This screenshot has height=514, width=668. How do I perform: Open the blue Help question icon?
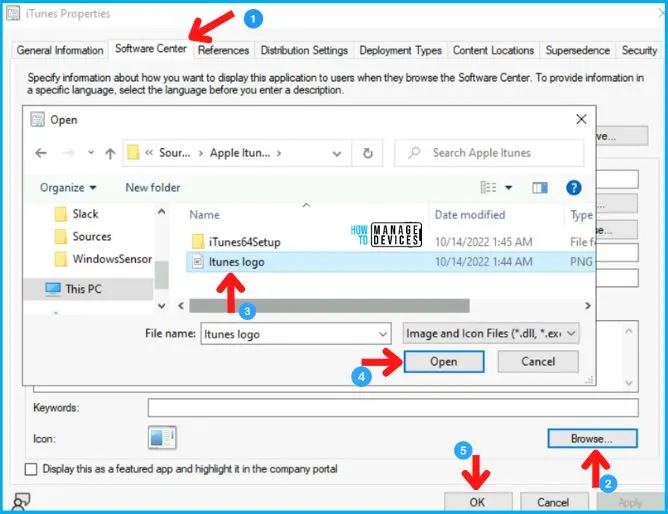pyautogui.click(x=573, y=187)
